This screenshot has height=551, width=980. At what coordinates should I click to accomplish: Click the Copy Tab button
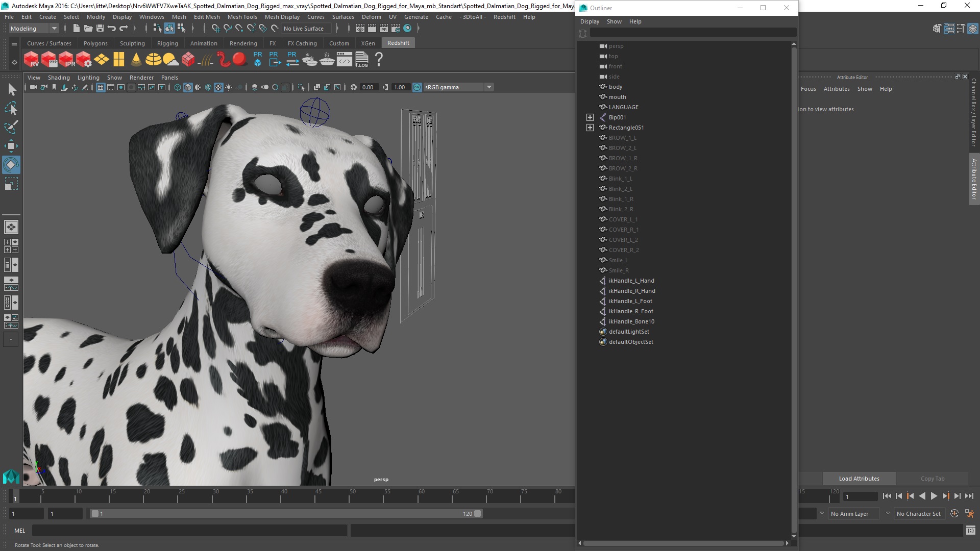coord(933,479)
